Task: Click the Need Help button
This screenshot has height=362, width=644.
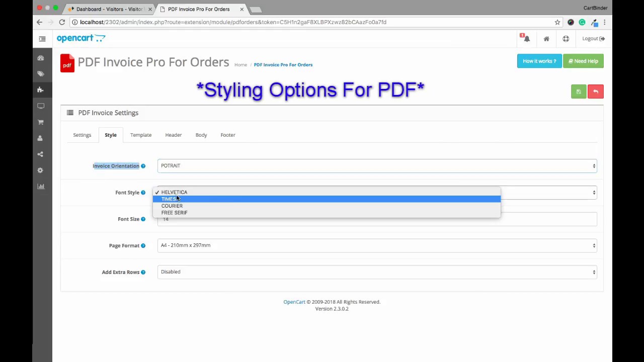Action: [583, 61]
